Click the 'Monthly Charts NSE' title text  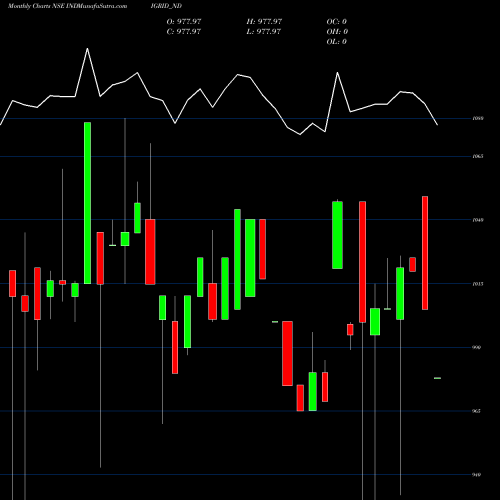[35, 6]
